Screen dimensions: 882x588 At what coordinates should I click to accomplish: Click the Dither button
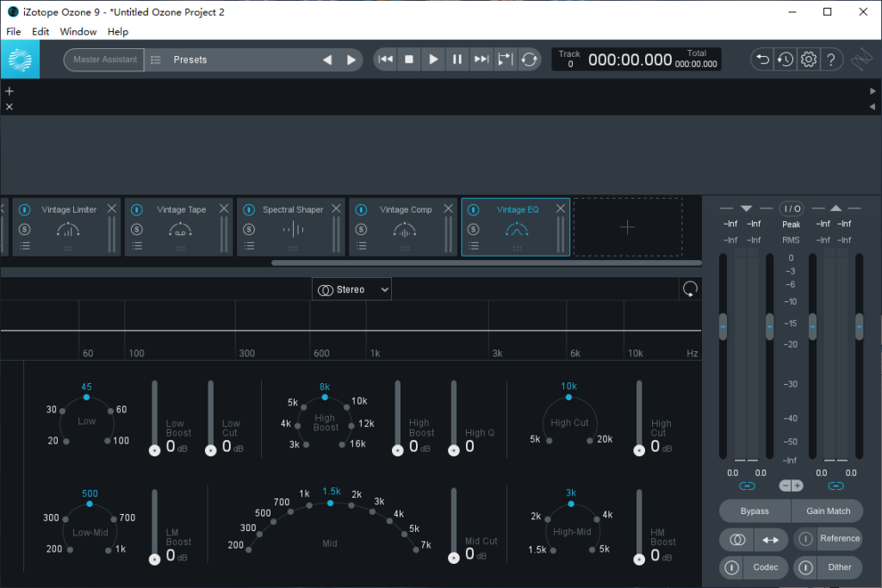[840, 567]
